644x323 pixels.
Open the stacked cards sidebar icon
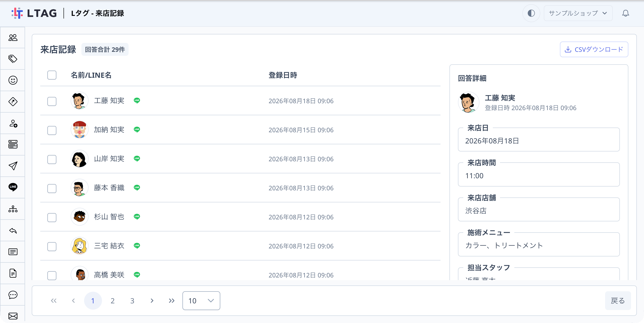13,144
